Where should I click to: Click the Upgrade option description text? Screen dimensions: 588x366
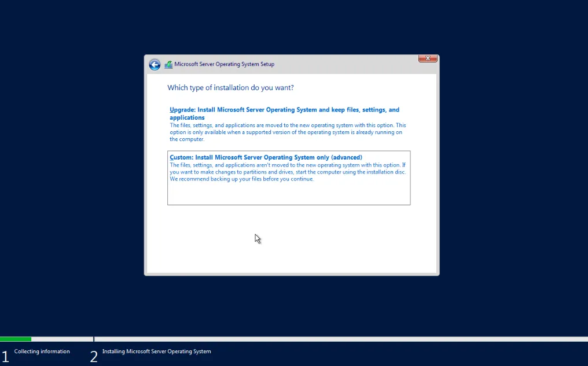(x=288, y=132)
